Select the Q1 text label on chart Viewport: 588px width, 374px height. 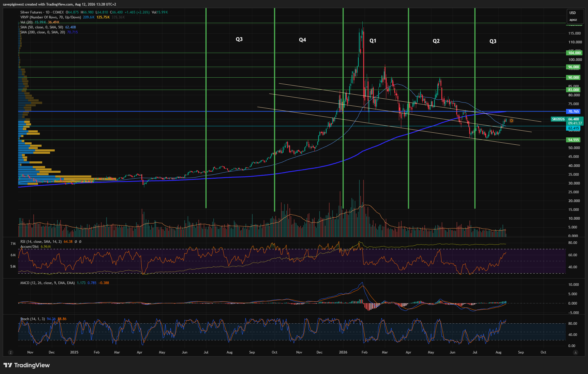(373, 41)
